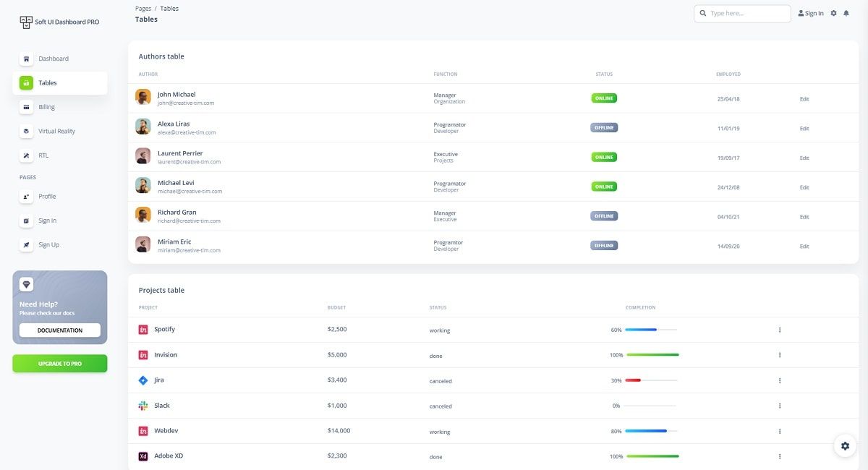Toggle John Michael's ONLINE status badge
This screenshot has width=868, height=470.
pos(603,98)
